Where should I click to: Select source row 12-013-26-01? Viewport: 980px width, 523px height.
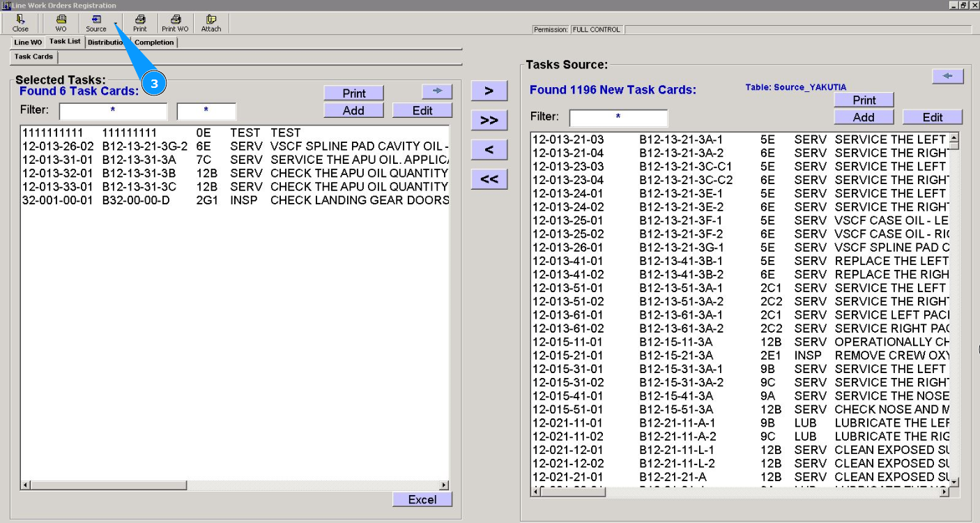point(740,248)
